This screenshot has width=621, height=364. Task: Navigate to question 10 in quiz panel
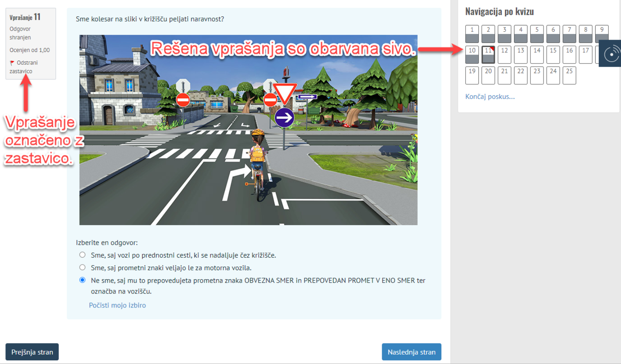(x=472, y=55)
